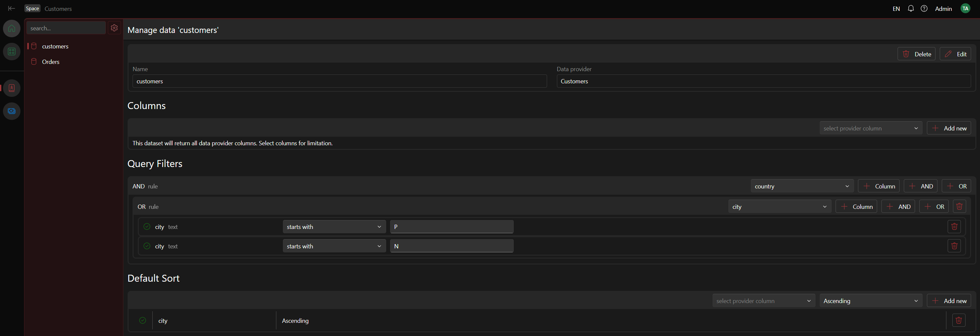The height and width of the screenshot is (336, 980).
Task: Add nested AND to the AND rule
Action: (920, 186)
